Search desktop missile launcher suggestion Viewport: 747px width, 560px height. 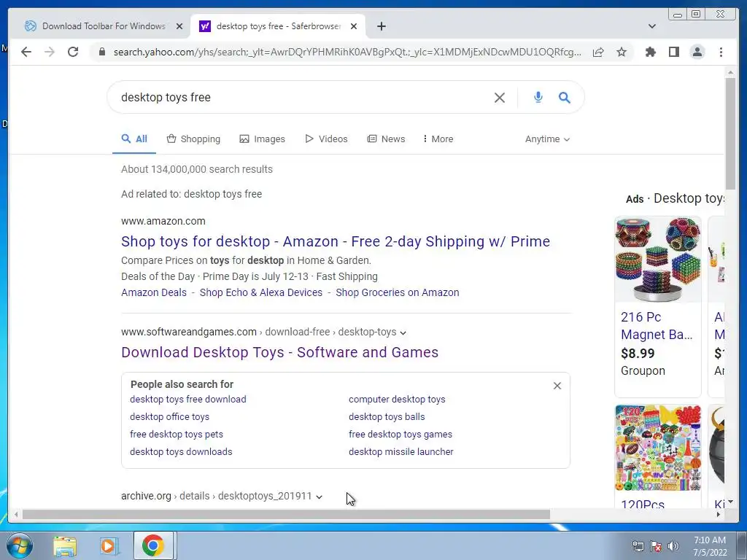coord(401,452)
